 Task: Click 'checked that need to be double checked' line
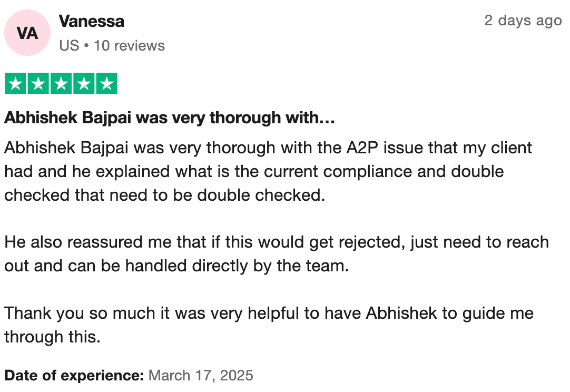(x=163, y=195)
